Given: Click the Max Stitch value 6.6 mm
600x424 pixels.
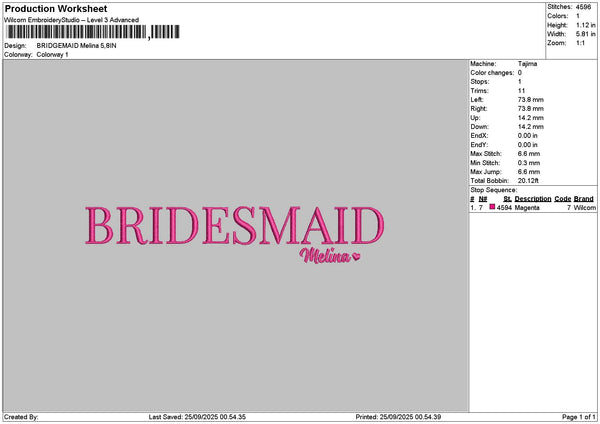Looking at the screenshot, I should coord(529,154).
